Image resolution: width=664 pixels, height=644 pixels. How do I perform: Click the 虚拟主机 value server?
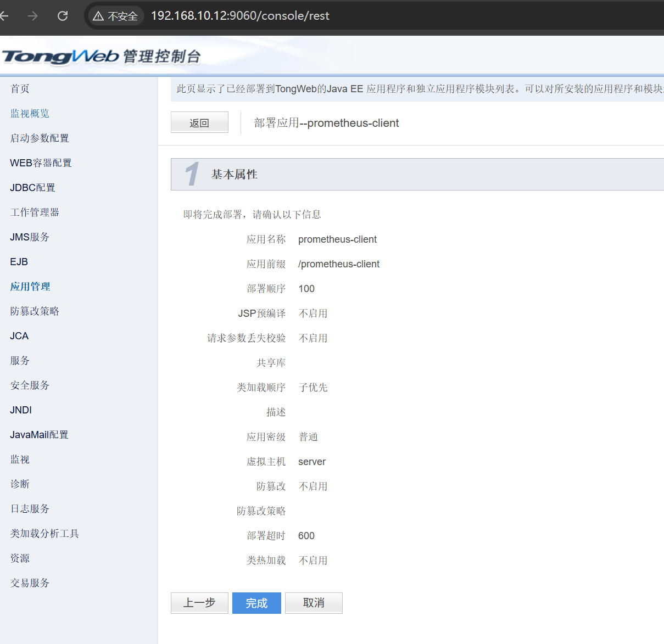312,462
